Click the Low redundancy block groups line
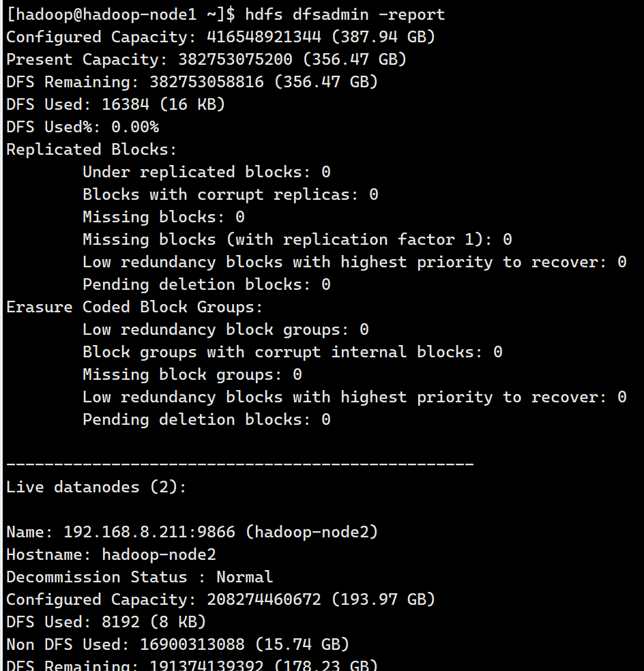This screenshot has height=671, width=644. [225, 329]
